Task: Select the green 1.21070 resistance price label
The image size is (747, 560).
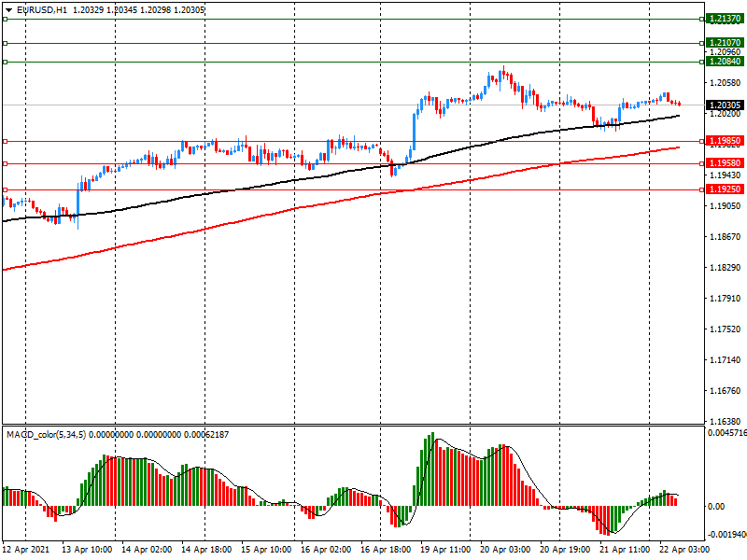Action: (x=725, y=43)
